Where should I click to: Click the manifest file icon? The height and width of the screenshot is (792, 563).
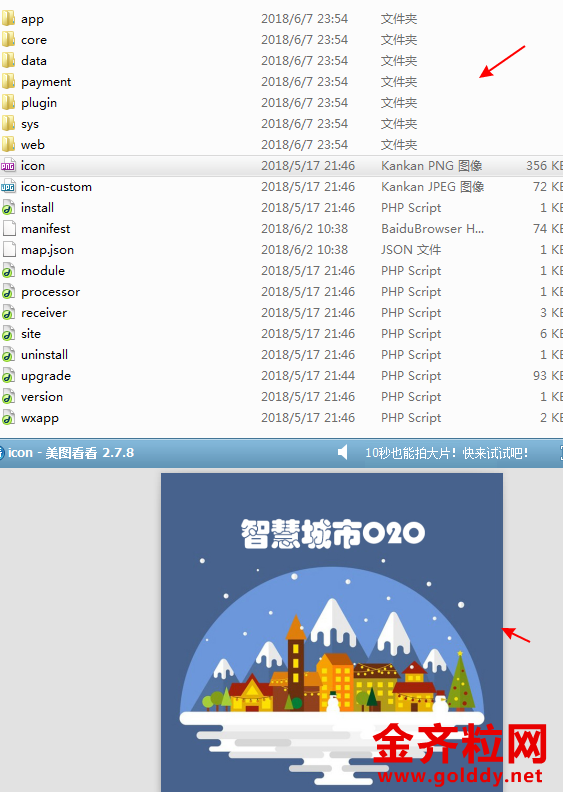pyautogui.click(x=9, y=229)
